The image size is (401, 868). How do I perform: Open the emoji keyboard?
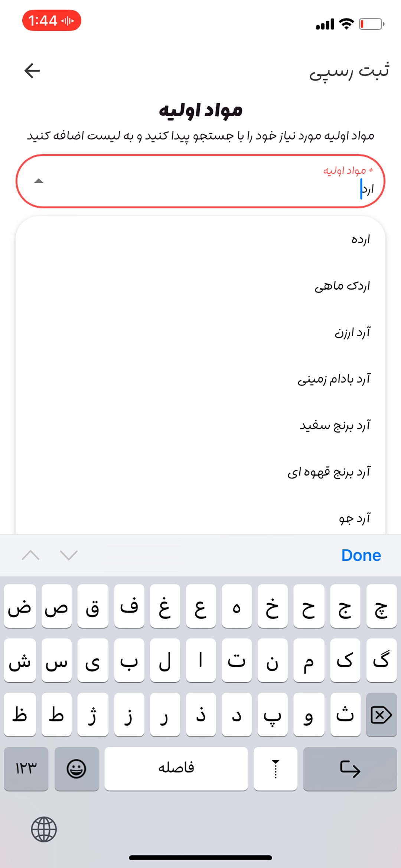click(76, 768)
